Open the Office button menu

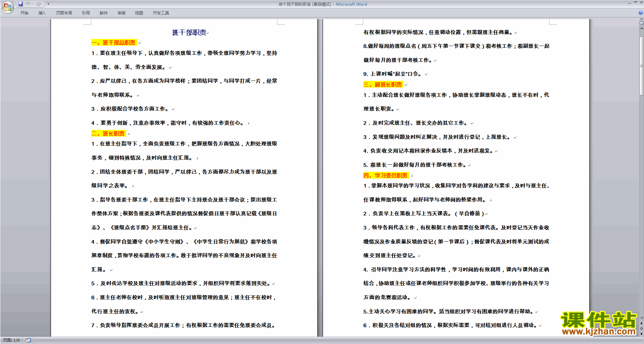coord(7,7)
